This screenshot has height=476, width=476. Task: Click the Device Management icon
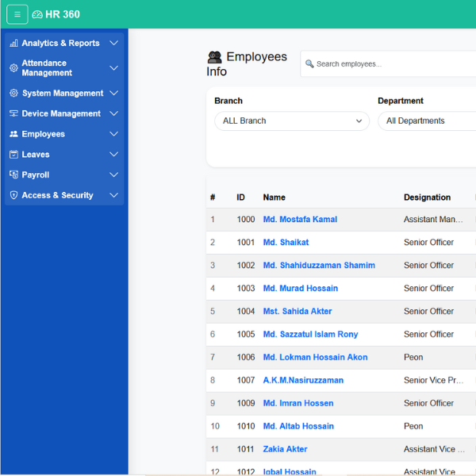pos(13,114)
